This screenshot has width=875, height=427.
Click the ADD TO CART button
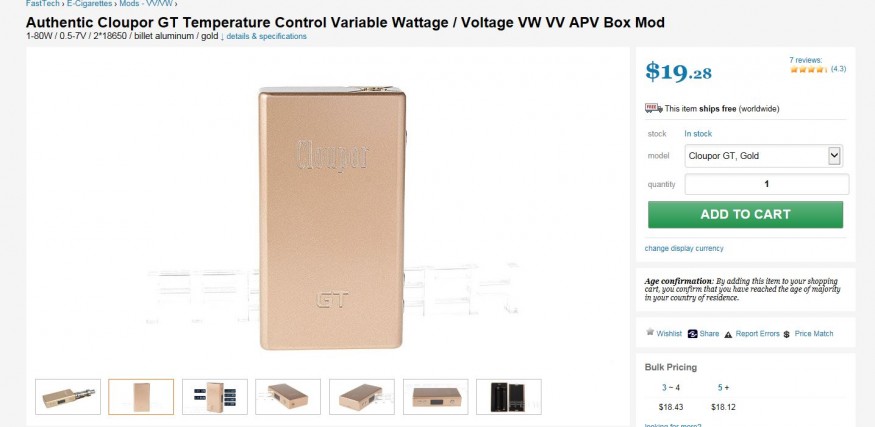coord(745,214)
